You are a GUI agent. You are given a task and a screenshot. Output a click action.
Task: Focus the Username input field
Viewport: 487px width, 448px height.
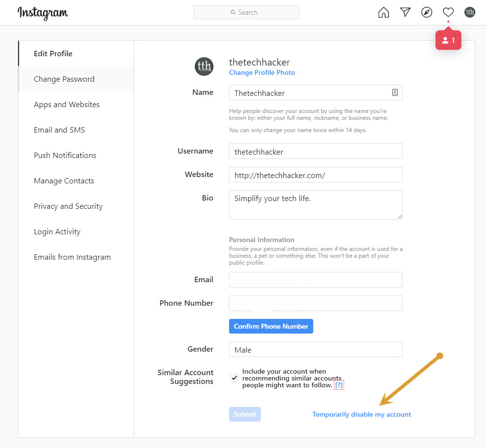click(x=316, y=151)
